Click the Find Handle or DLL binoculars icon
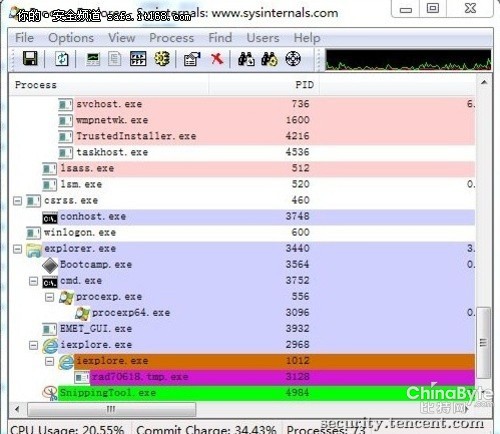The width and height of the screenshot is (500, 434). click(246, 59)
